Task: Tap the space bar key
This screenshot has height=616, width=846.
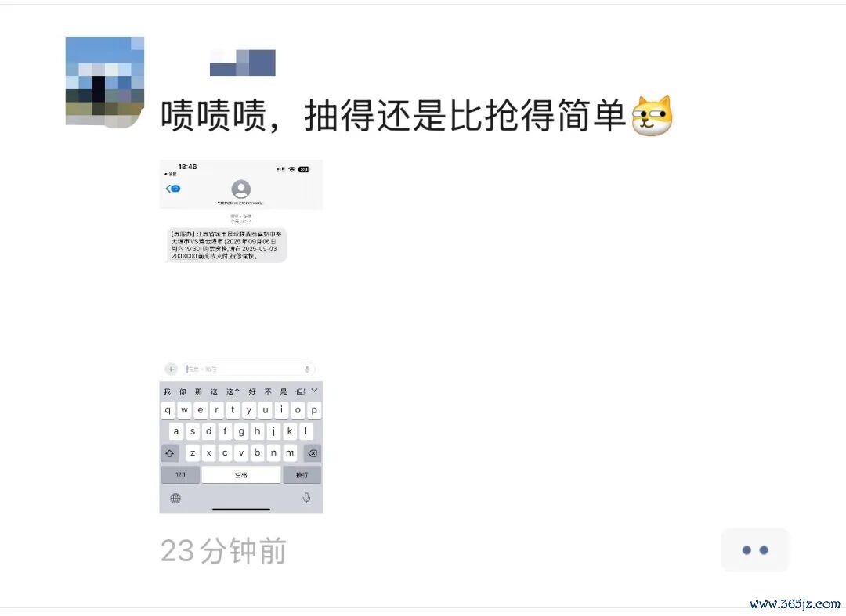Action: 241,475
